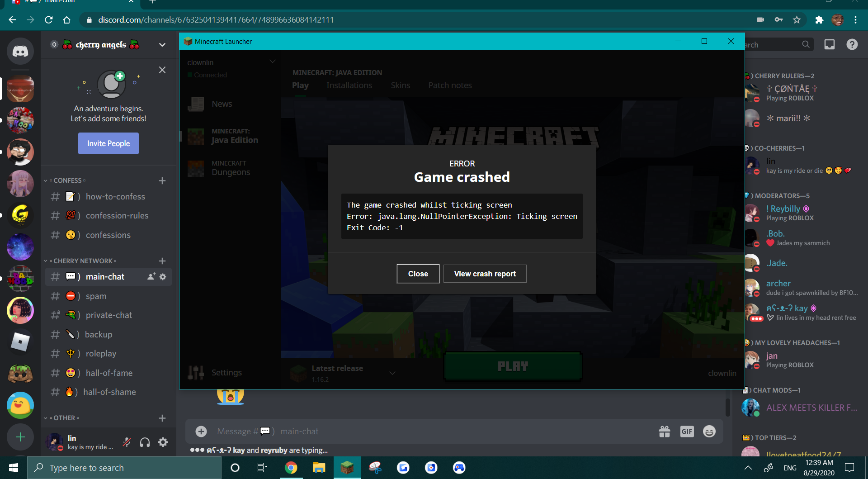Image resolution: width=868 pixels, height=479 pixels.
Task: Toggle headphone deafen in user panel
Action: [145, 442]
